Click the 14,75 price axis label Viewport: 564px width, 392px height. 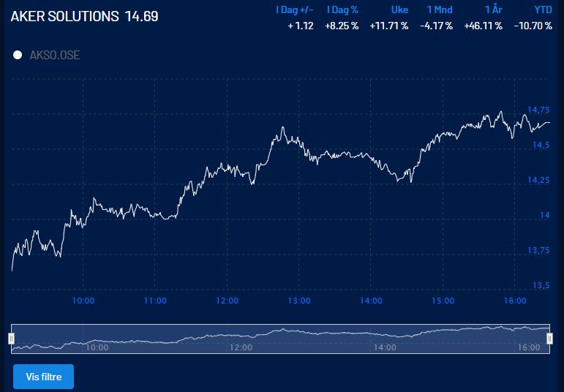coord(538,110)
